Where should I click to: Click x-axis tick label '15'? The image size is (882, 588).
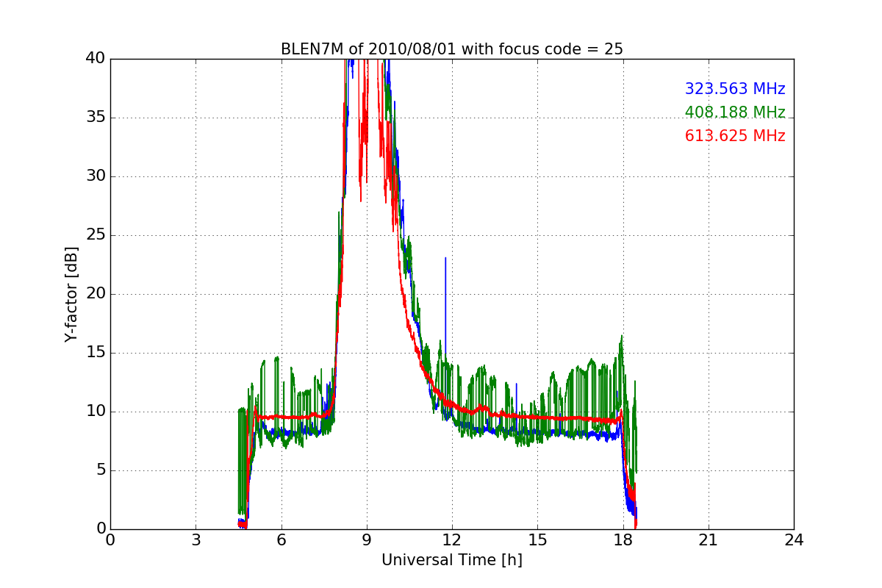coord(537,539)
